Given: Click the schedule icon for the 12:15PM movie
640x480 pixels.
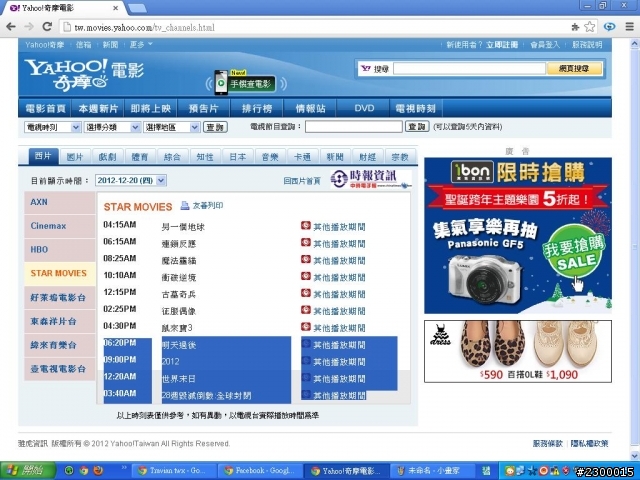Looking at the screenshot, I should [306, 293].
